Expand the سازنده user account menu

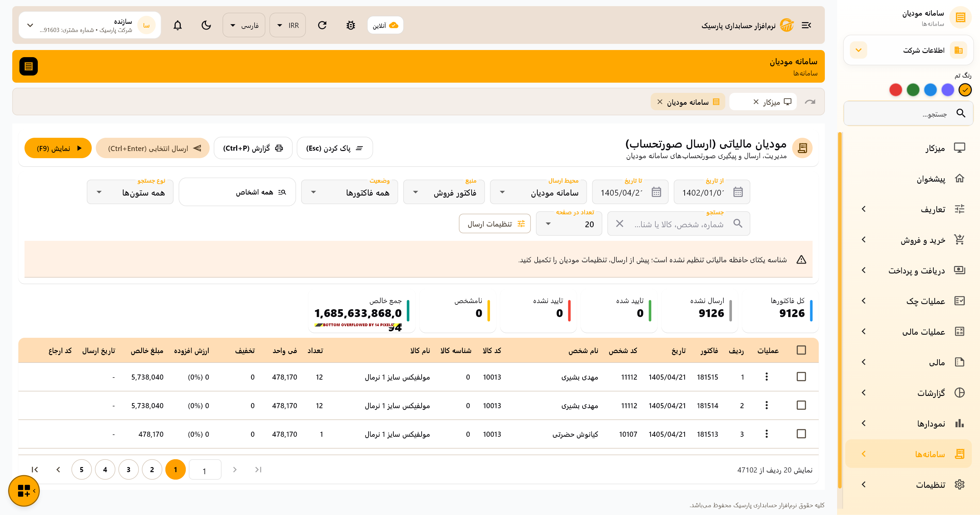[x=90, y=25]
